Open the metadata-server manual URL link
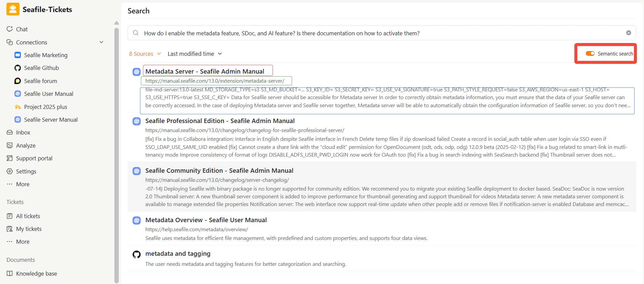Screen dimensions: 644x284 [x=215, y=81]
